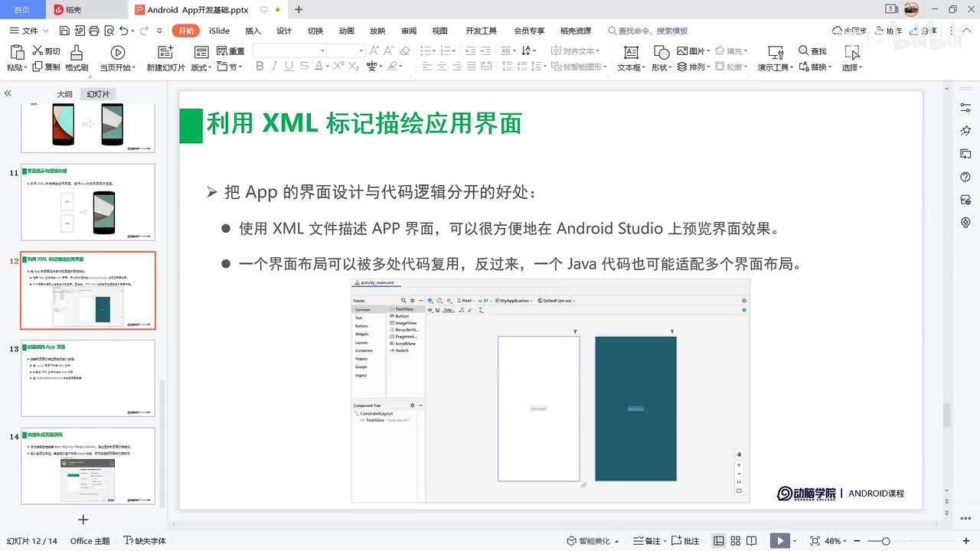The image size is (980, 551).
Task: Open the Layout (版式) dropdown
Action: click(x=203, y=67)
